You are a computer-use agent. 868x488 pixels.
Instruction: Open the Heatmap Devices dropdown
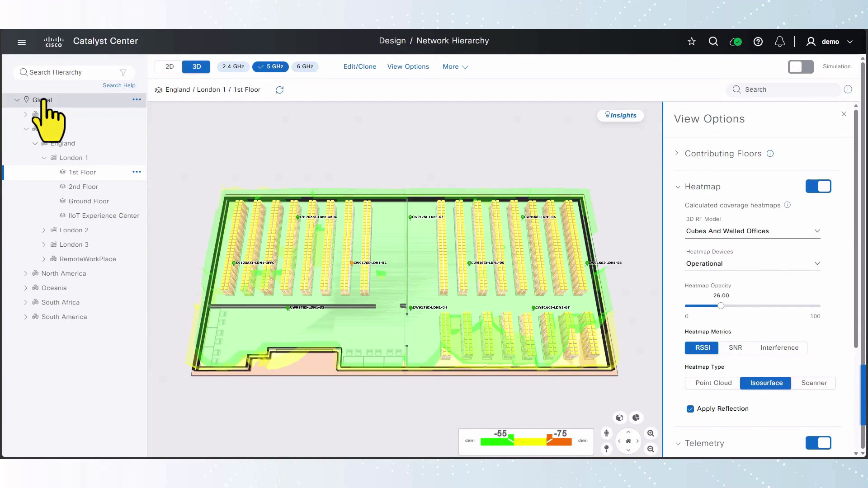(x=753, y=263)
